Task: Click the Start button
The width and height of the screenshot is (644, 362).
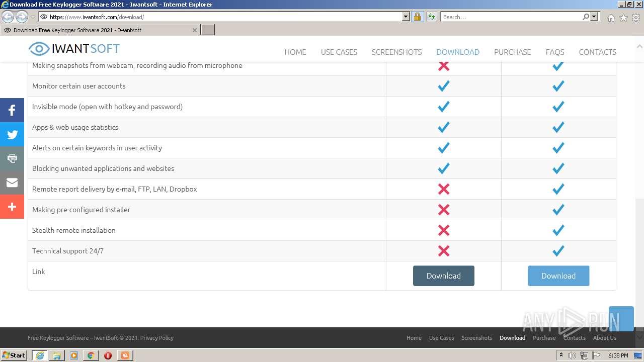Action: tap(14, 355)
